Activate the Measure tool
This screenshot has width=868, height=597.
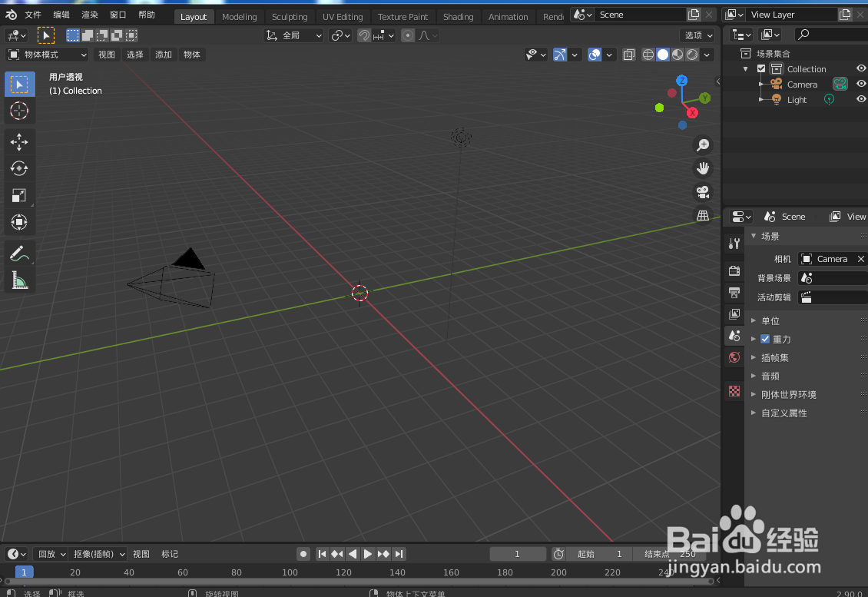(x=19, y=279)
